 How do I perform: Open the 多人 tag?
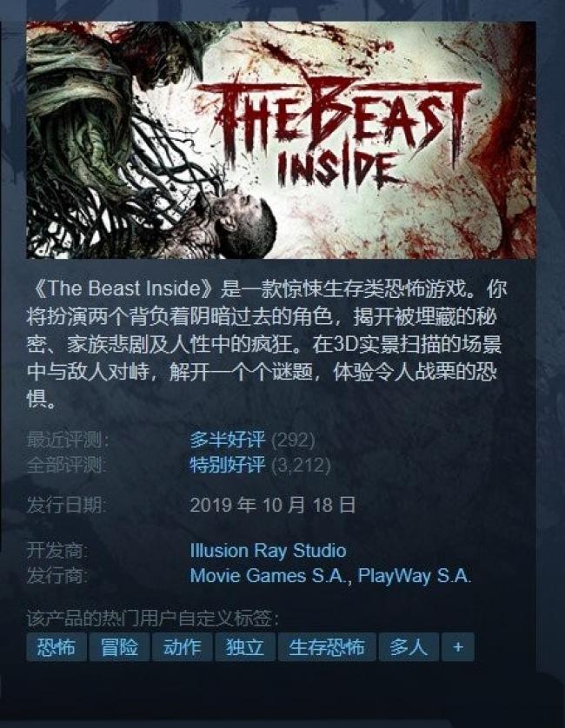(x=409, y=646)
